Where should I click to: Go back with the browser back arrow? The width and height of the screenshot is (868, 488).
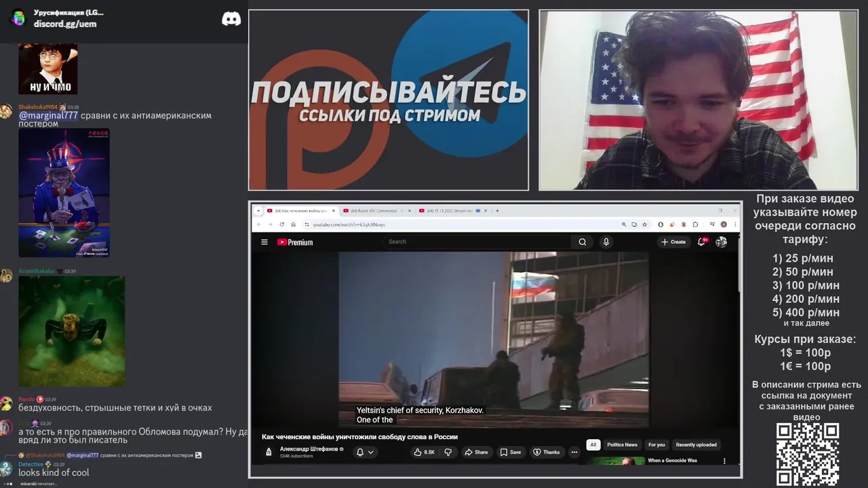click(259, 224)
